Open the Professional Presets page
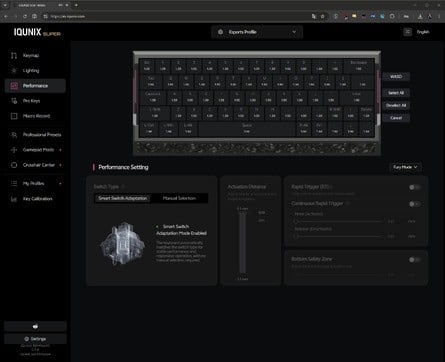Screen dimensions: 445x362 coord(35,135)
